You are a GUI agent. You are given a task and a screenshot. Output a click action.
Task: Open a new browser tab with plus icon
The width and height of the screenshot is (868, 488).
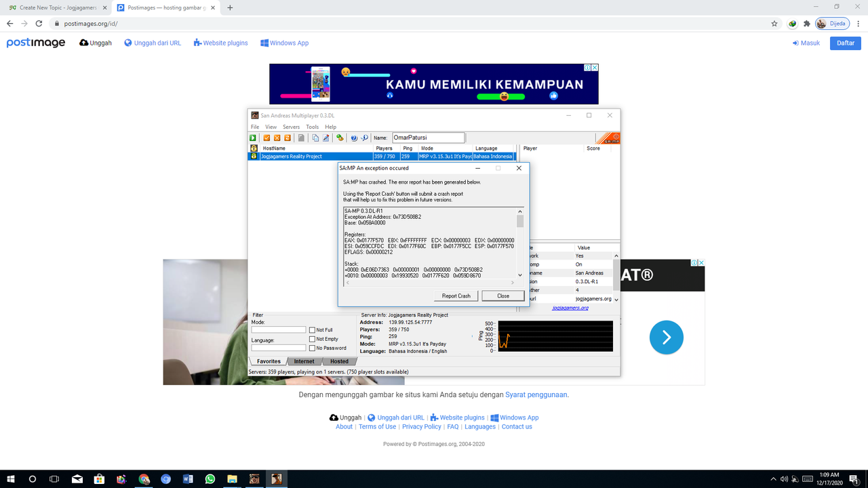[230, 7]
